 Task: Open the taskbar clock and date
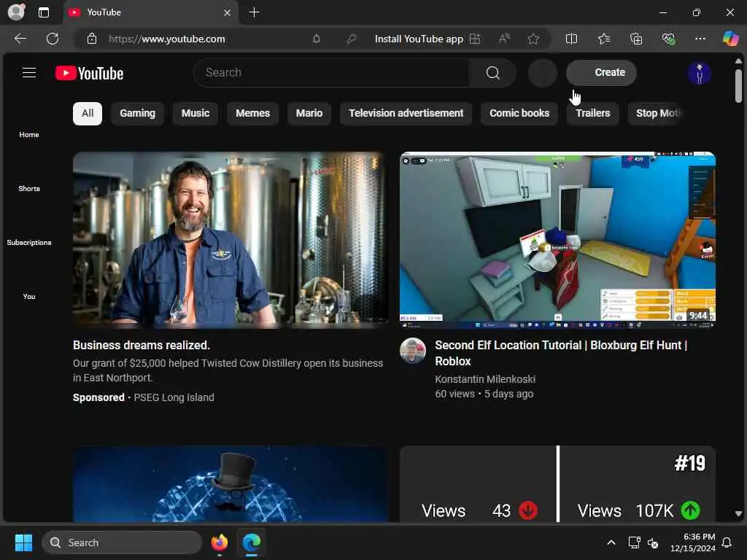[x=692, y=542]
